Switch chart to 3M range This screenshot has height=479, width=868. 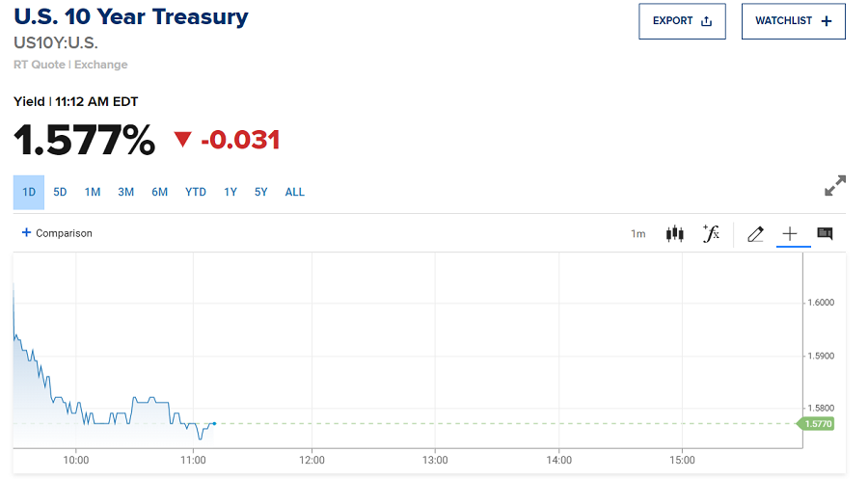coord(126,192)
